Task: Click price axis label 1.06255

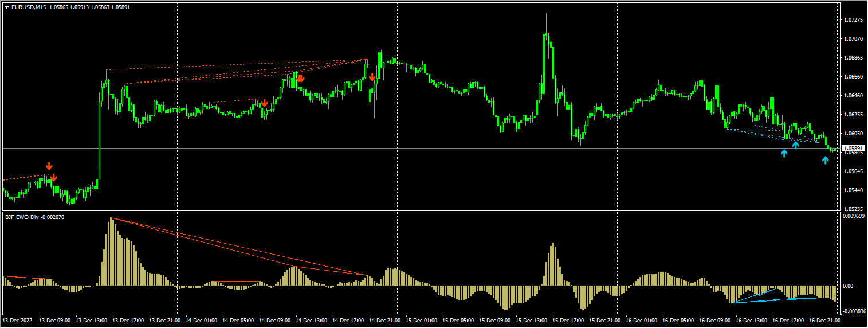Action: coord(854,115)
